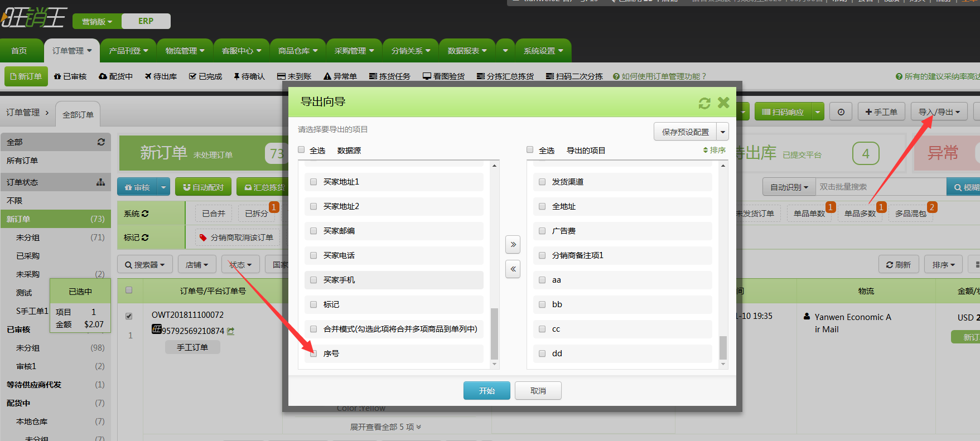
Task: Open 扫码二次分拣 in toolbar
Action: coord(575,76)
